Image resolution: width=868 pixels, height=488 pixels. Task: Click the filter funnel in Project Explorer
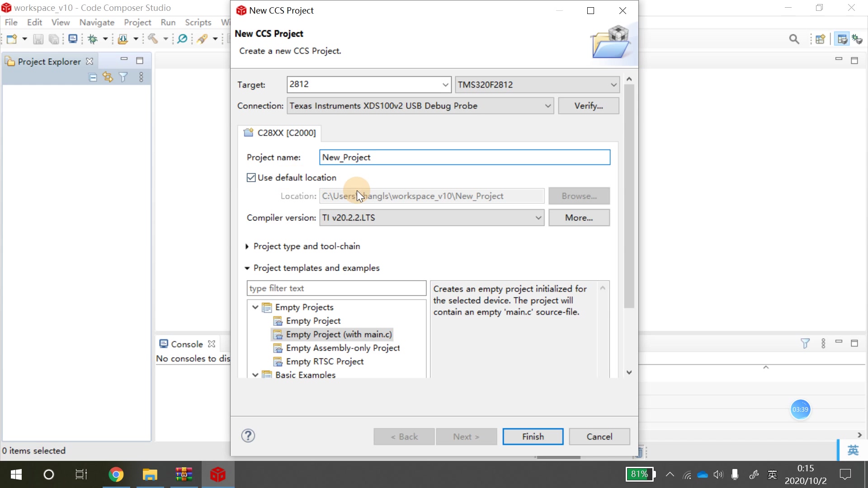click(x=123, y=77)
